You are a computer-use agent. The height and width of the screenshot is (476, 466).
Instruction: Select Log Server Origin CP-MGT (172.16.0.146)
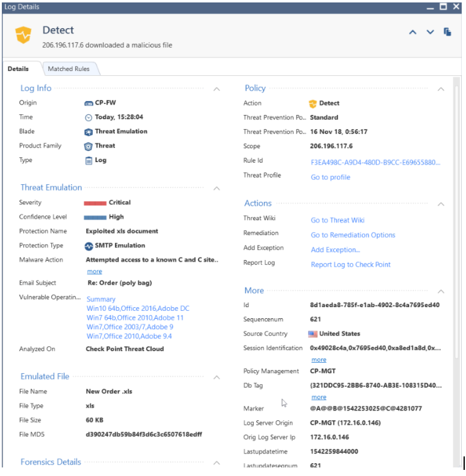pyautogui.click(x=346, y=423)
